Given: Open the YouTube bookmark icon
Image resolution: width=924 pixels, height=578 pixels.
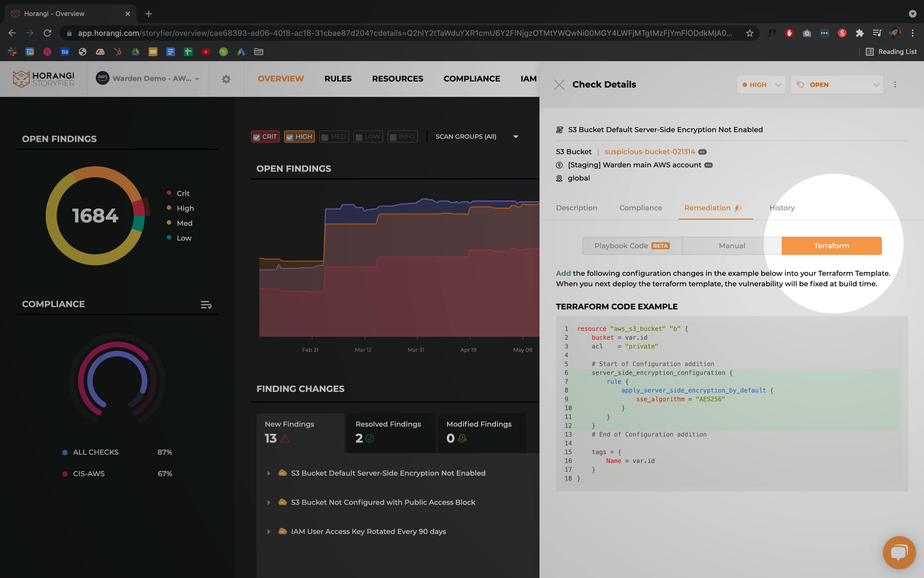Looking at the screenshot, I should 206,52.
